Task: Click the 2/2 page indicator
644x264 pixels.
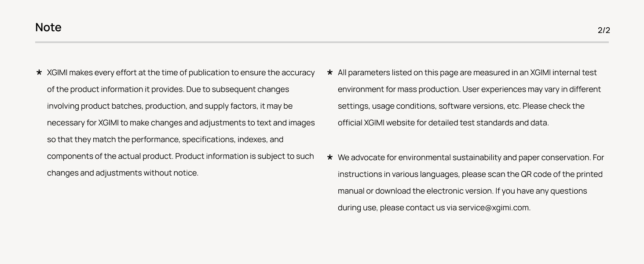Action: [x=604, y=30]
